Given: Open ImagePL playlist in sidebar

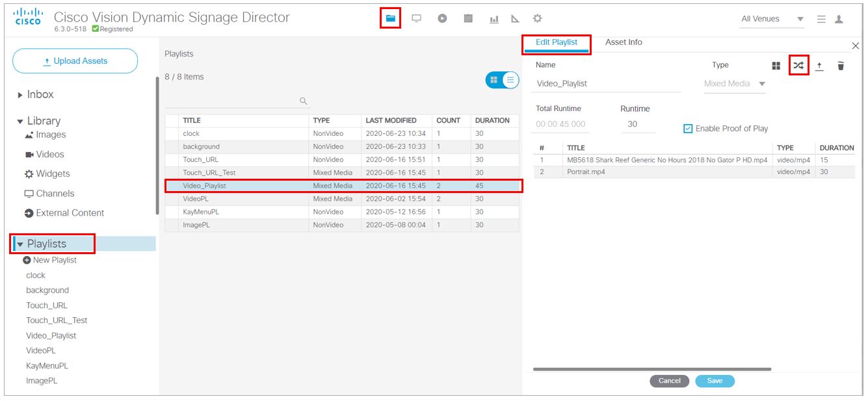Looking at the screenshot, I should pyautogui.click(x=42, y=381).
